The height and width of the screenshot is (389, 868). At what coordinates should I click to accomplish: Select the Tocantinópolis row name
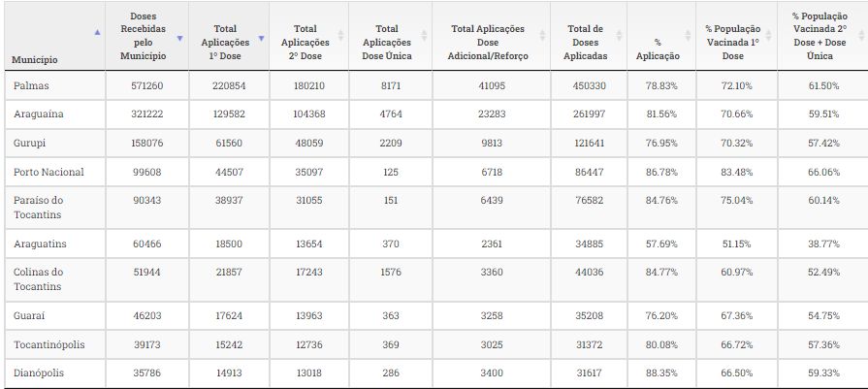[x=50, y=343]
